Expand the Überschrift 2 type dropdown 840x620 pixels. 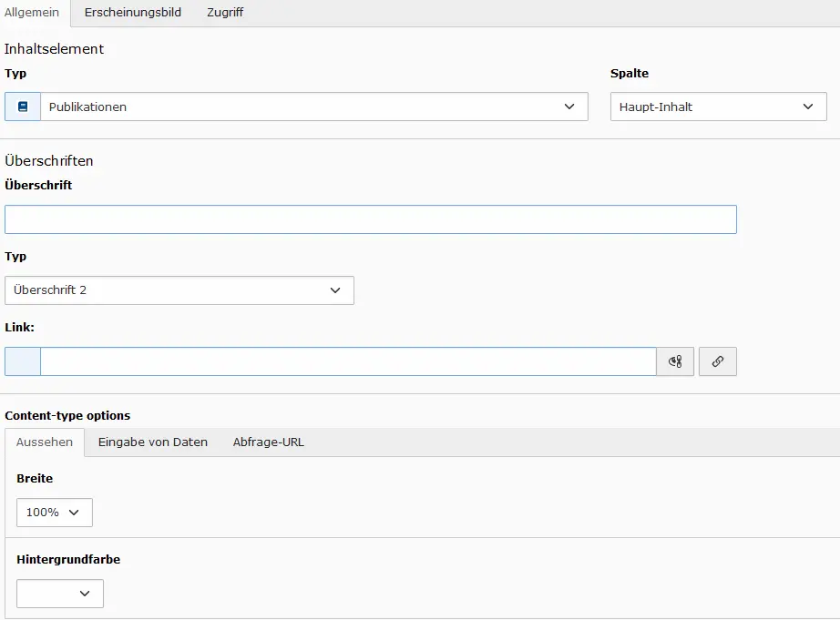[x=179, y=290]
